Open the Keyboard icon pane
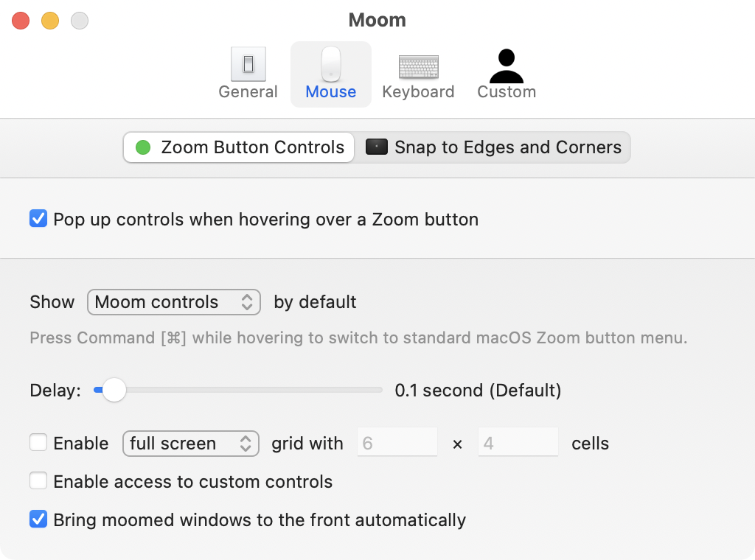Screen dimensions: 755x560 (x=418, y=66)
